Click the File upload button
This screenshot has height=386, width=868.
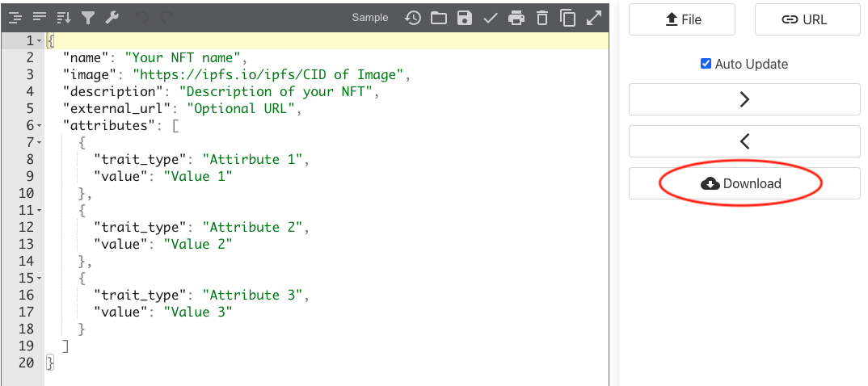[x=682, y=19]
